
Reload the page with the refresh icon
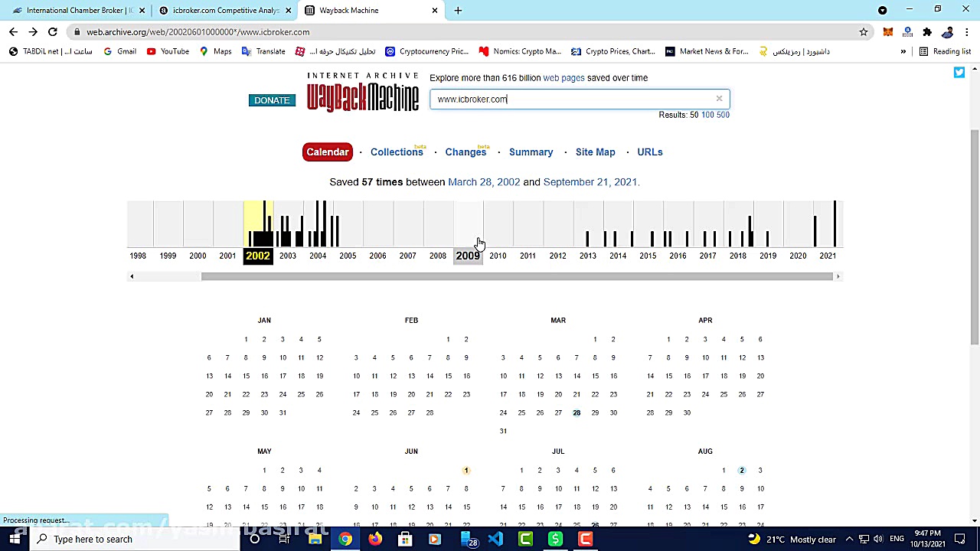click(53, 32)
